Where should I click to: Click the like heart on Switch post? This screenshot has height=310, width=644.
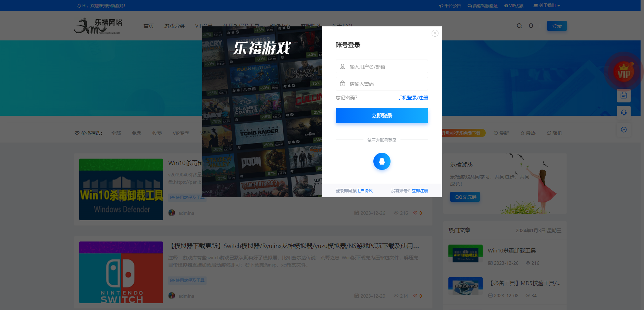[418, 296]
